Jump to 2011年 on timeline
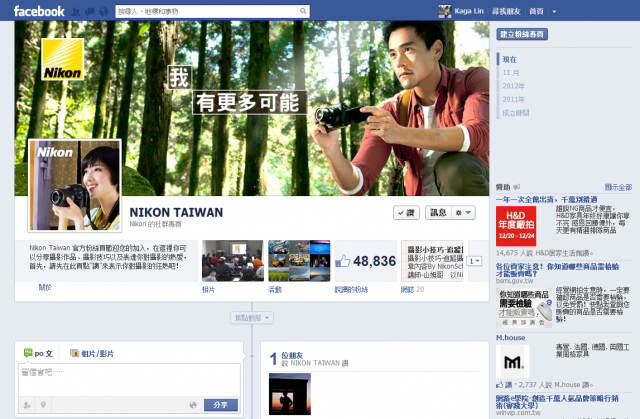 tap(513, 100)
